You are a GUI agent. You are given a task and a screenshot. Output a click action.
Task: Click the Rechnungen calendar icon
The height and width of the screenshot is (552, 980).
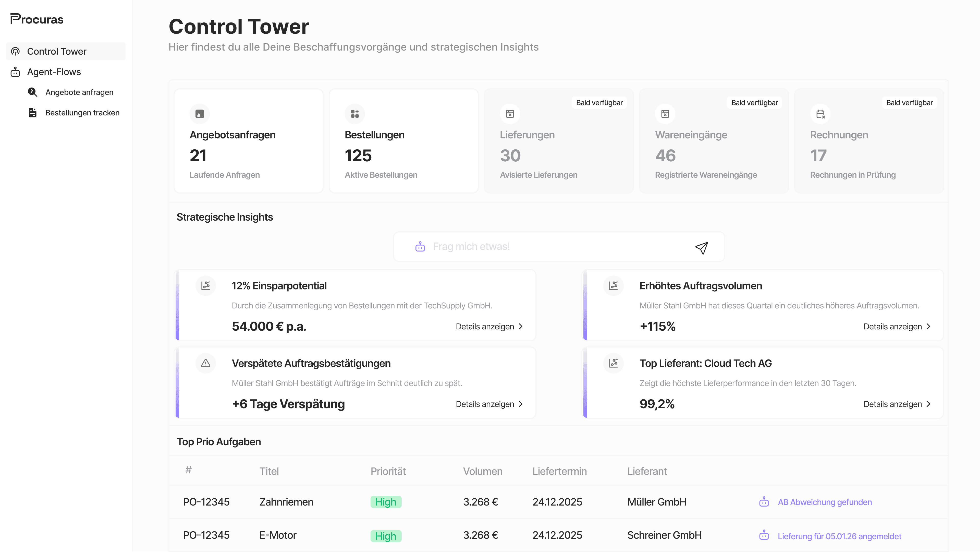click(x=820, y=114)
